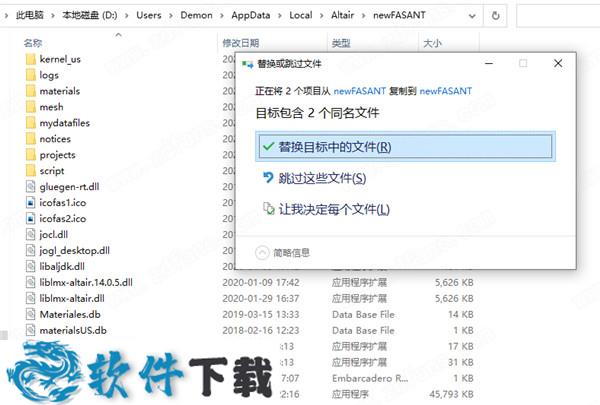Expand the chevron after 本地磁盘 (D:) breadcrumb

(127, 16)
